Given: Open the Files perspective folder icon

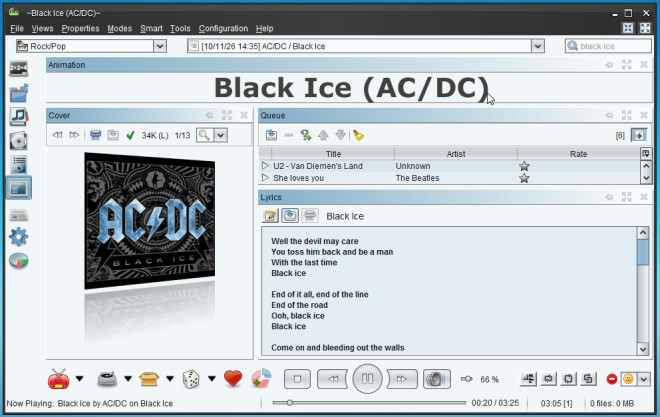Looking at the screenshot, I should coord(19,93).
